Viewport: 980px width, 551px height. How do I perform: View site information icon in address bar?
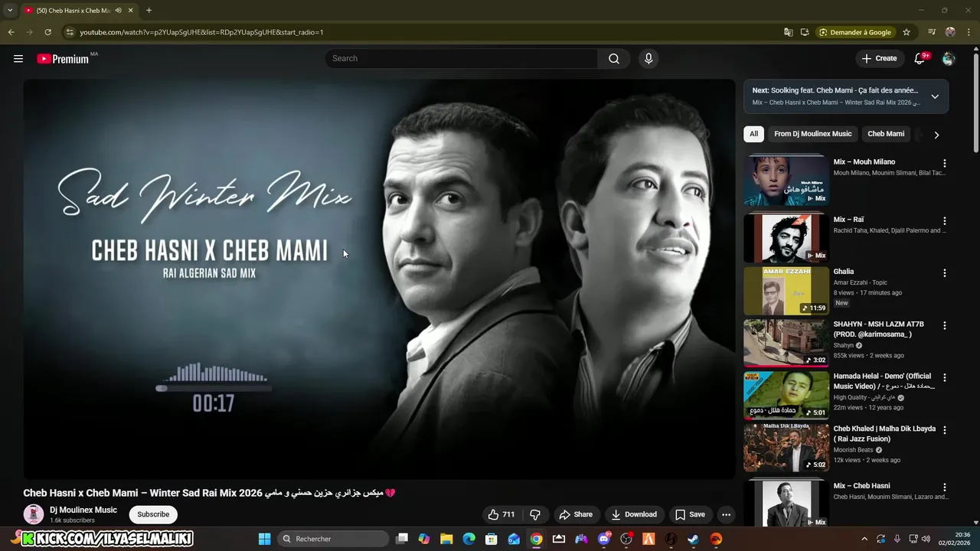70,32
